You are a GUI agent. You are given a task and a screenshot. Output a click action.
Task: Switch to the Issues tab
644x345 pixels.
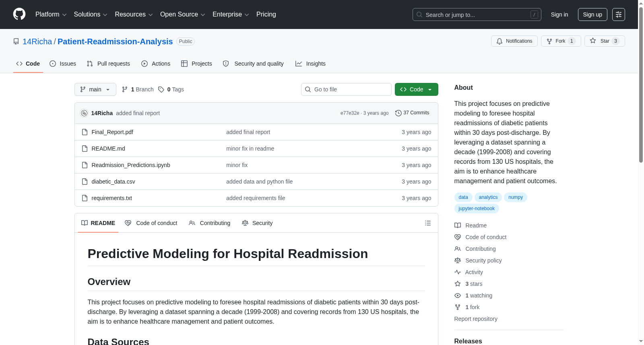(x=63, y=64)
